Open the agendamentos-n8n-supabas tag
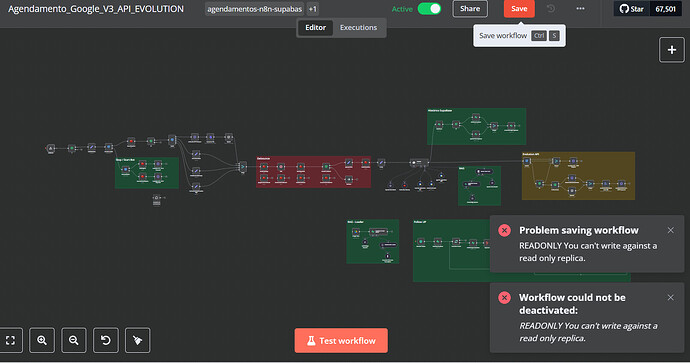 [x=254, y=9]
